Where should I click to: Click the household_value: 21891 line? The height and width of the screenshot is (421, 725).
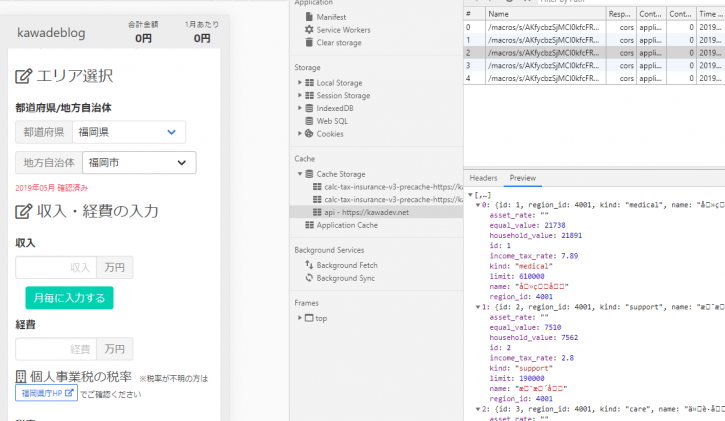pos(535,235)
